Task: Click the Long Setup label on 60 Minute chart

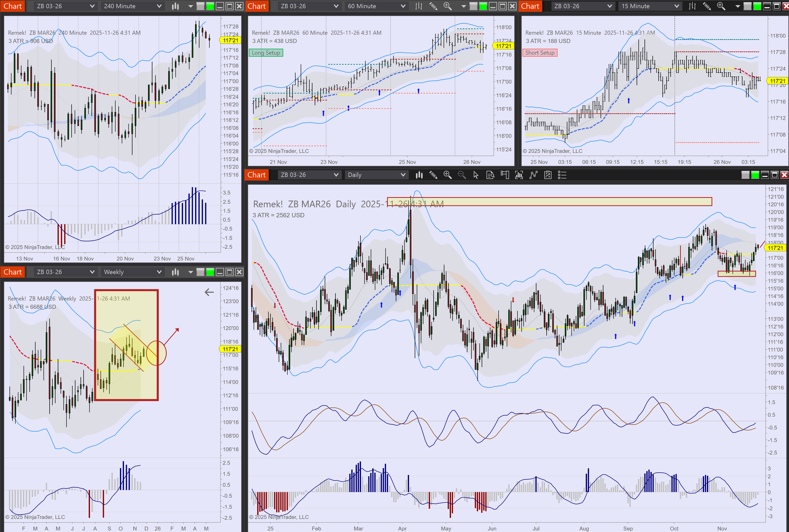Action: point(266,53)
